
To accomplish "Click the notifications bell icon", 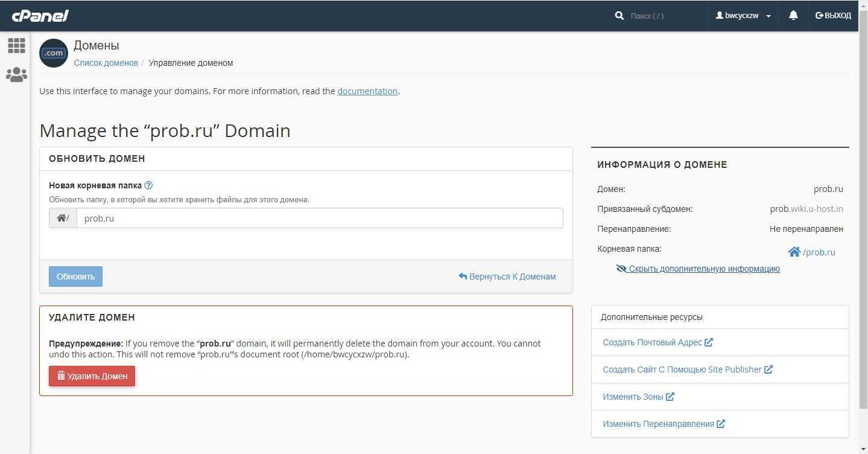I will click(793, 16).
